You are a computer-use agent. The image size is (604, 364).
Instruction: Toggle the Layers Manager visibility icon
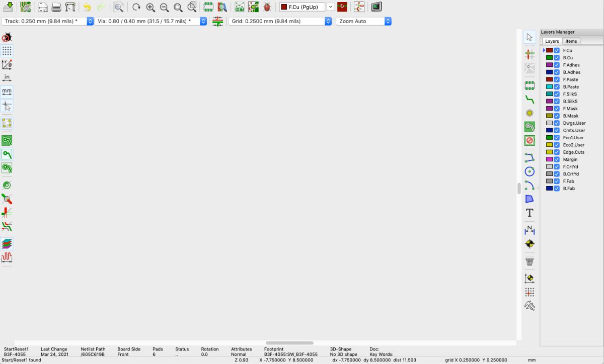(x=7, y=244)
